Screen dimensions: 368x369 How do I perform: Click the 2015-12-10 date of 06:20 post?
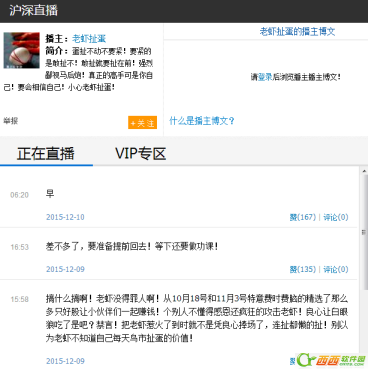click(x=65, y=217)
